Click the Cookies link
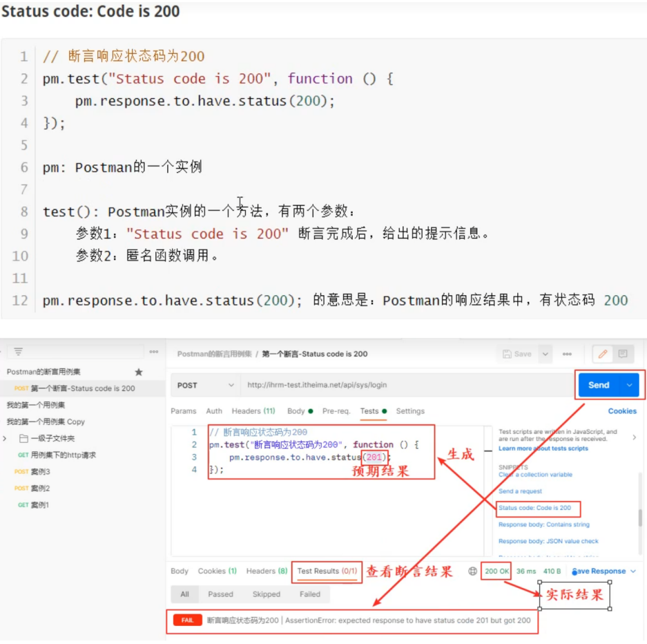Screen dimensions: 647x644 click(x=622, y=411)
